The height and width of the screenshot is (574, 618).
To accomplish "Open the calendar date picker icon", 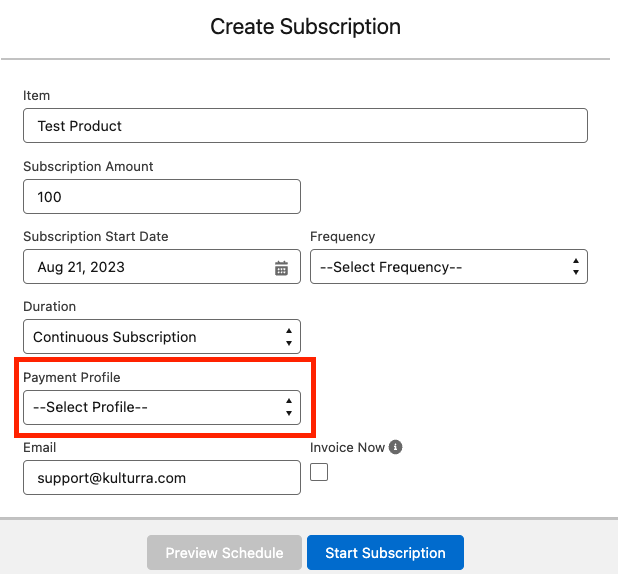I will coord(281,268).
